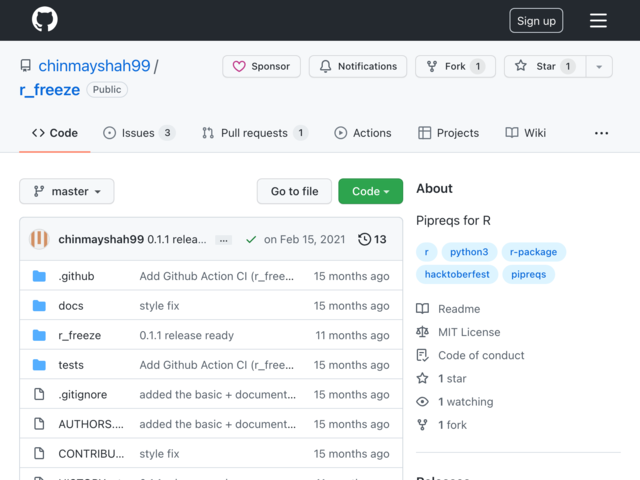Click '11 months ago' timestamp for r_freeze
This screenshot has width=640, height=480.
tap(352, 335)
